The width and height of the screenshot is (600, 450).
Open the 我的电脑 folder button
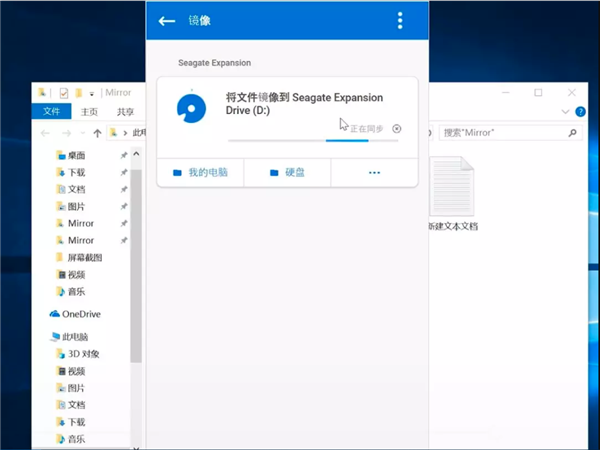pos(200,173)
